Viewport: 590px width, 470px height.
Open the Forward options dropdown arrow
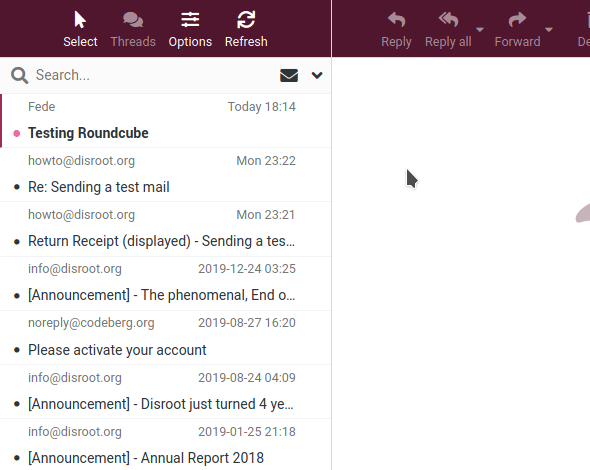click(x=549, y=29)
